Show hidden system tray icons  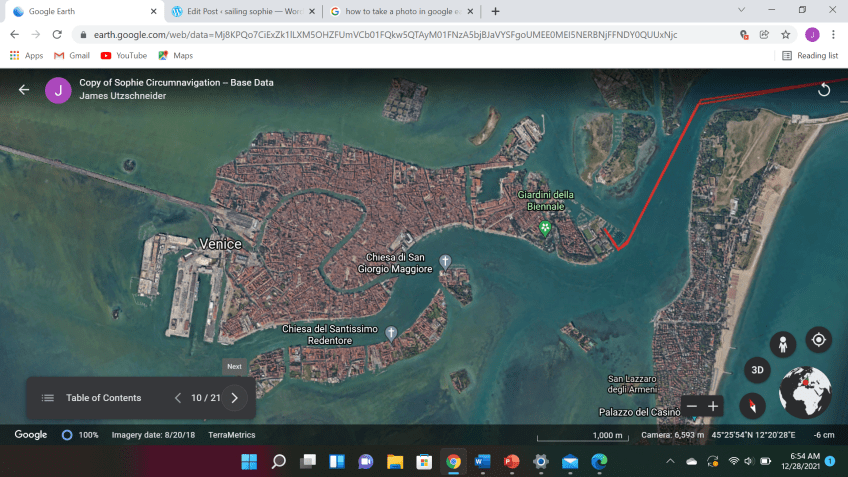pyautogui.click(x=670, y=461)
